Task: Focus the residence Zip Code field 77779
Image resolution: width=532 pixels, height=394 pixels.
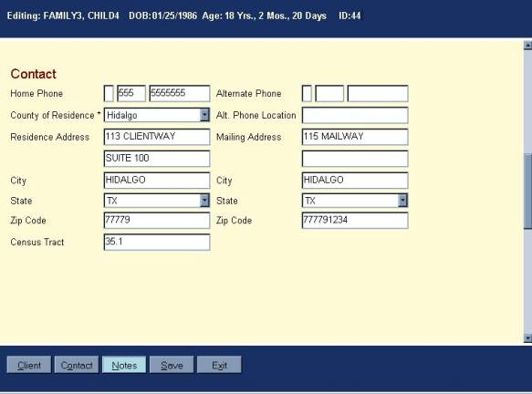Action: point(157,221)
